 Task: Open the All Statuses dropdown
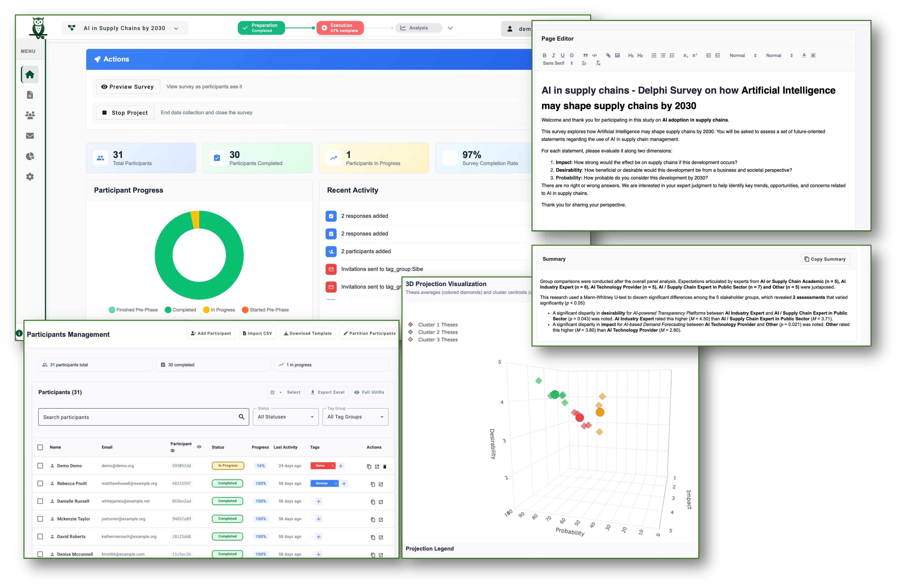286,417
